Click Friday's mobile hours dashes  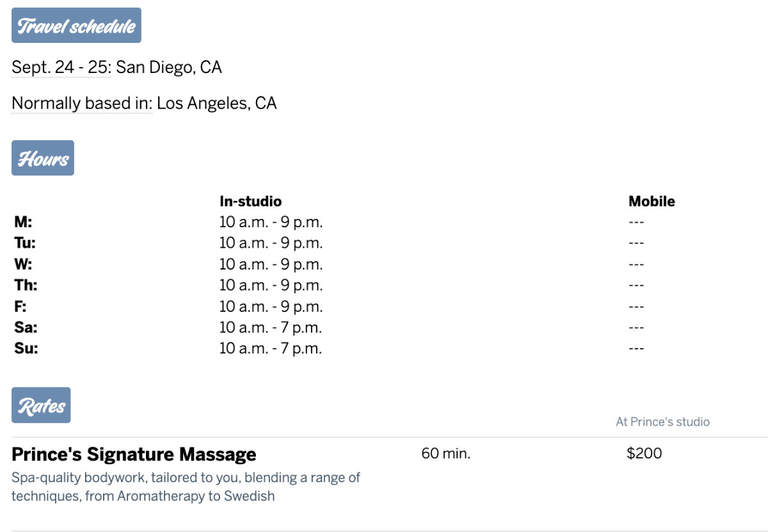(636, 307)
